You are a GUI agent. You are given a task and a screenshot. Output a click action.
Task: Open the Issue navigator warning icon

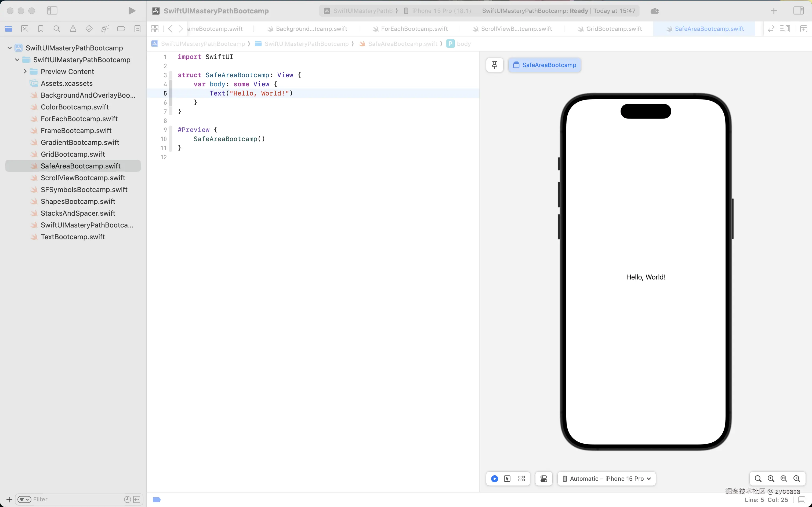pos(73,29)
